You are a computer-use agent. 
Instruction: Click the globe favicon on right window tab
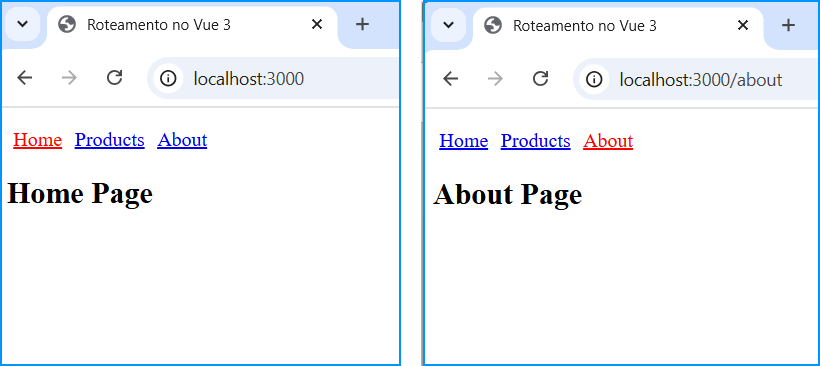(493, 25)
